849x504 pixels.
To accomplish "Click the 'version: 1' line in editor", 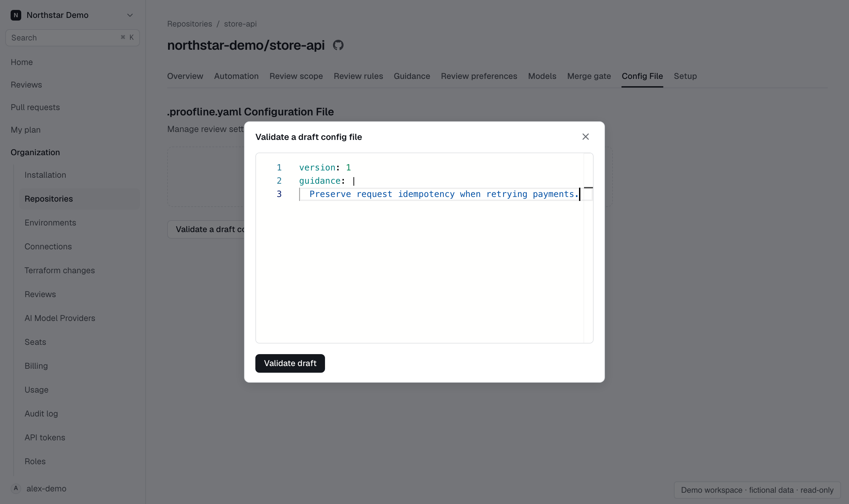I will 325,167.
